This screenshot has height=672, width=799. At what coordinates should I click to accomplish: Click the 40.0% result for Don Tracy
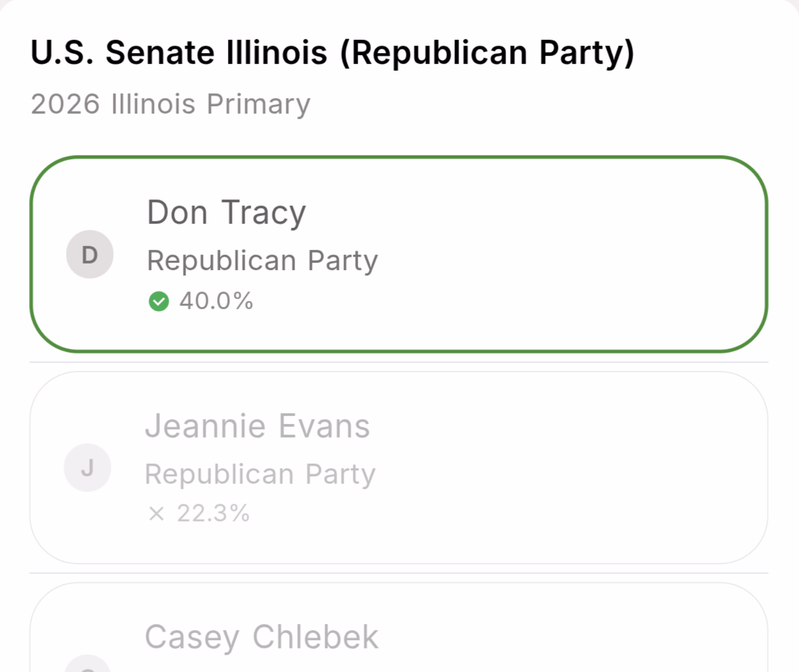[216, 301]
